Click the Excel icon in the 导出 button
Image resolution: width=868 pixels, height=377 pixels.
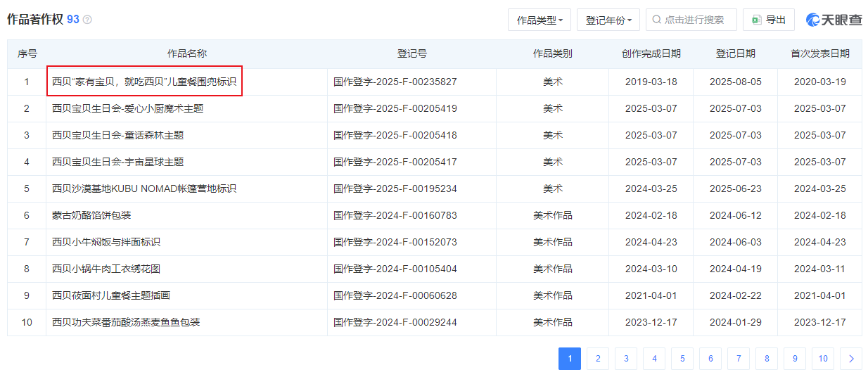[x=757, y=20]
